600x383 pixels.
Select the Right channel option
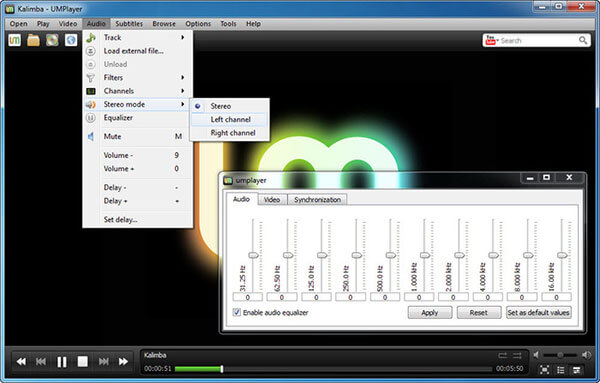[x=230, y=133]
